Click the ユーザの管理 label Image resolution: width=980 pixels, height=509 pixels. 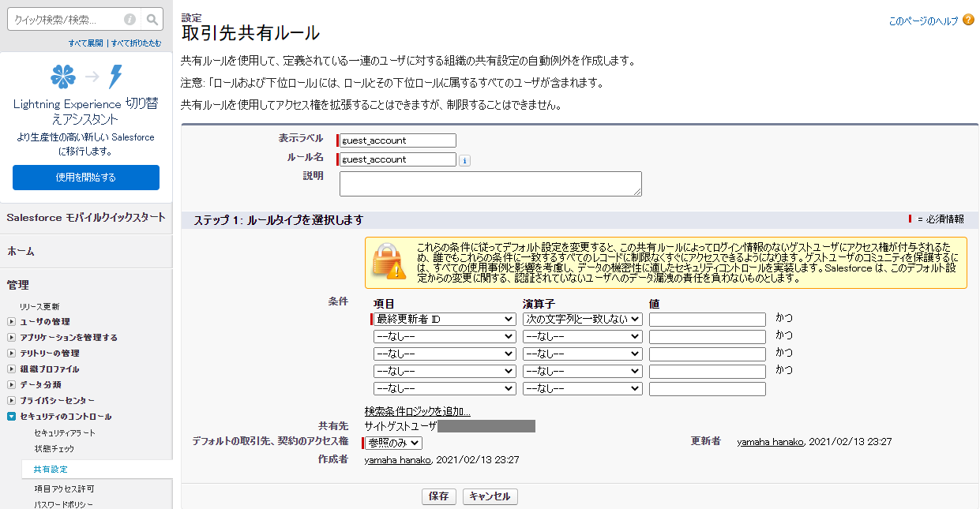tap(45, 322)
